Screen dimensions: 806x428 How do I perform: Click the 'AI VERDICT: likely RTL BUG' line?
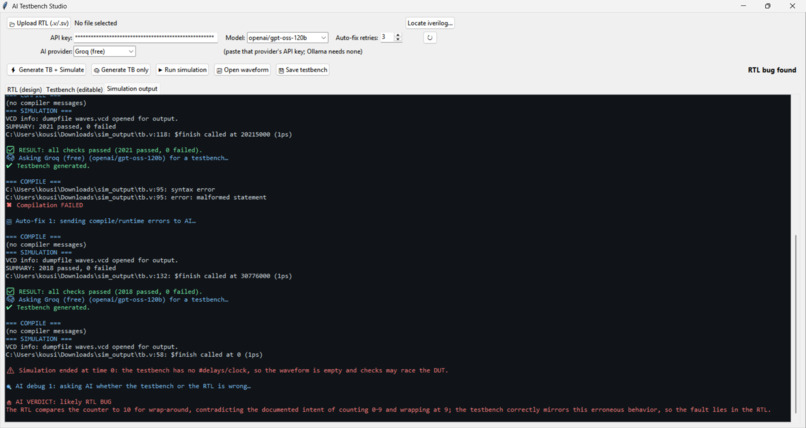(x=59, y=402)
